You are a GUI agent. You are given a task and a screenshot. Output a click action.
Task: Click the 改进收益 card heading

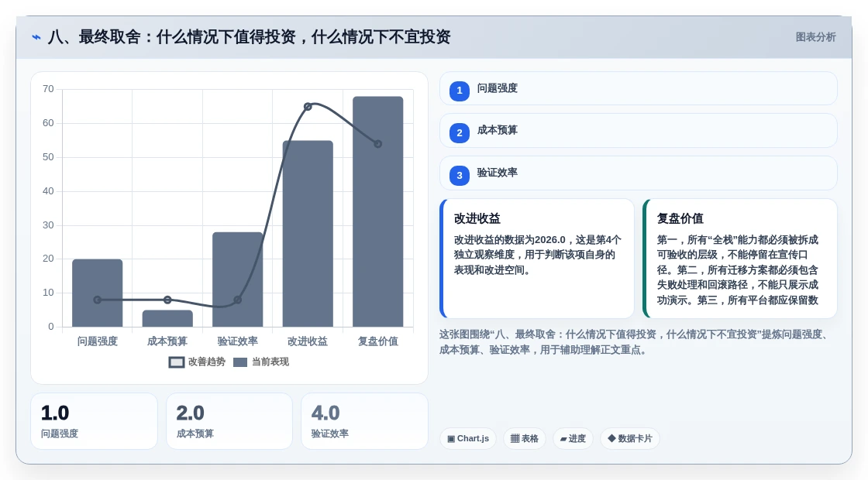pos(477,218)
